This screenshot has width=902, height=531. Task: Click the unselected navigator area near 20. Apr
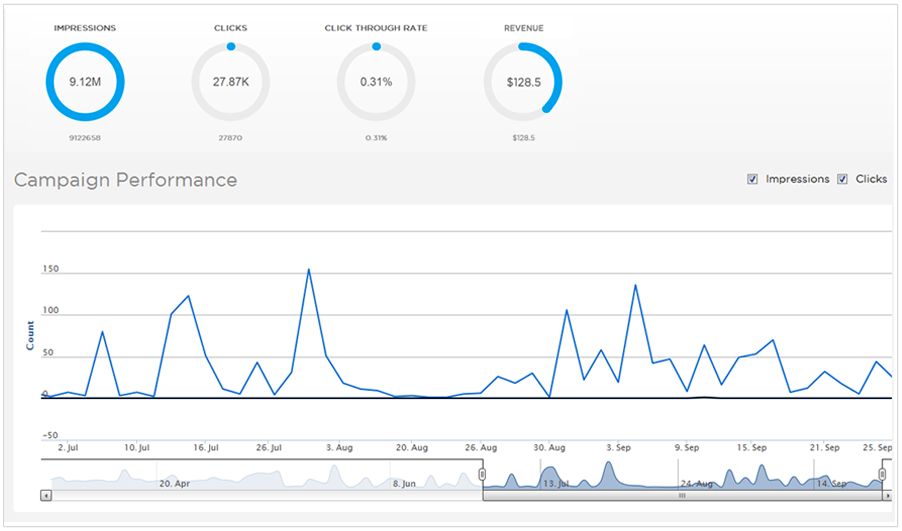tap(174, 482)
